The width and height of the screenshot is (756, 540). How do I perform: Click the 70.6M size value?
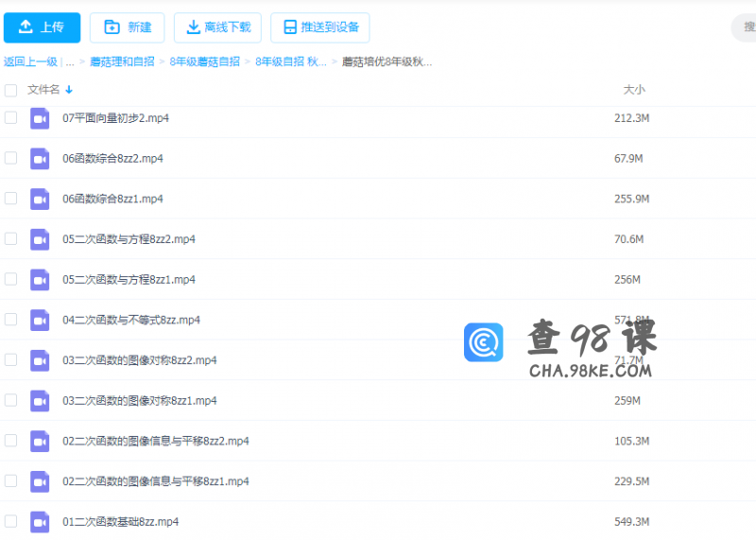[x=628, y=239]
